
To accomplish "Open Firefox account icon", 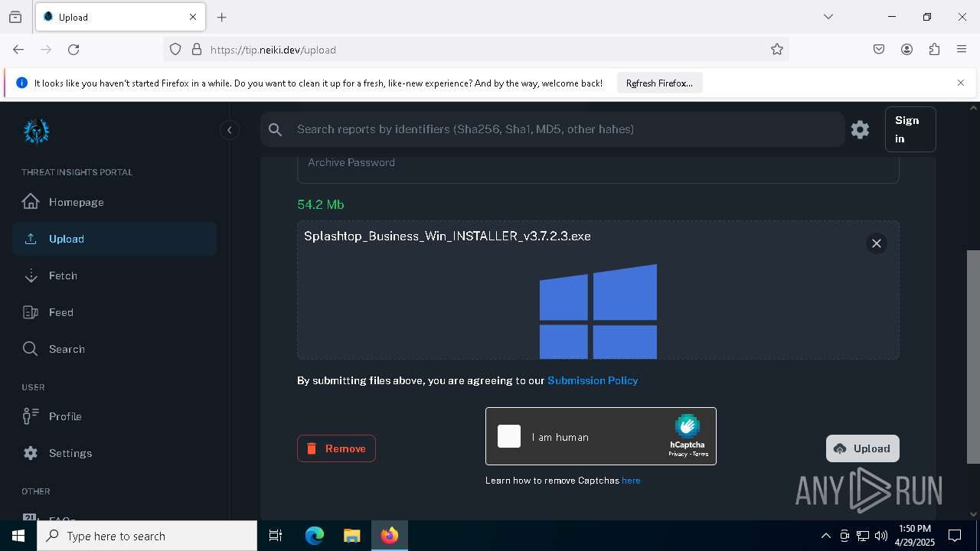I will pos(906,49).
